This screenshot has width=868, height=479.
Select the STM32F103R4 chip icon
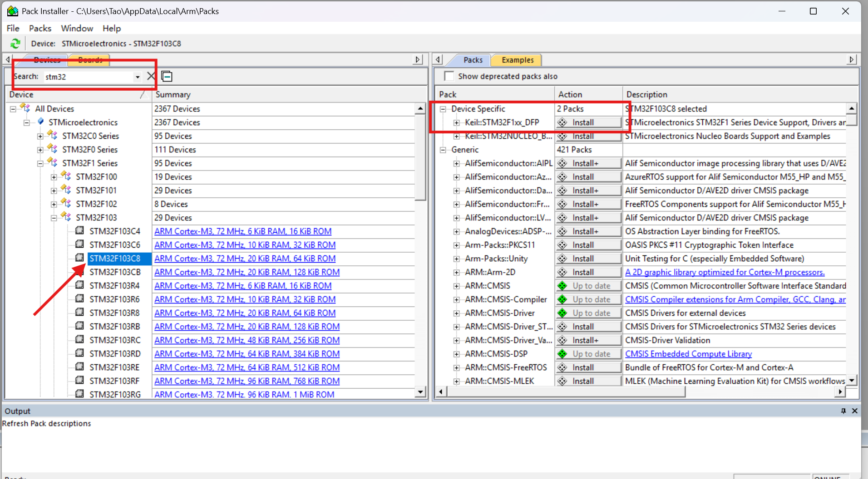pyautogui.click(x=79, y=285)
